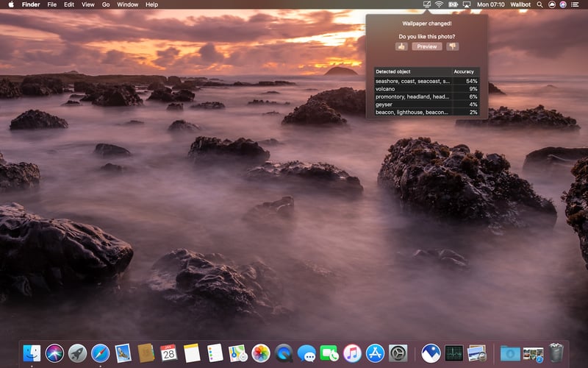Image resolution: width=588 pixels, height=368 pixels.
Task: Open the Downloads folder stack in Dock
Action: point(510,353)
